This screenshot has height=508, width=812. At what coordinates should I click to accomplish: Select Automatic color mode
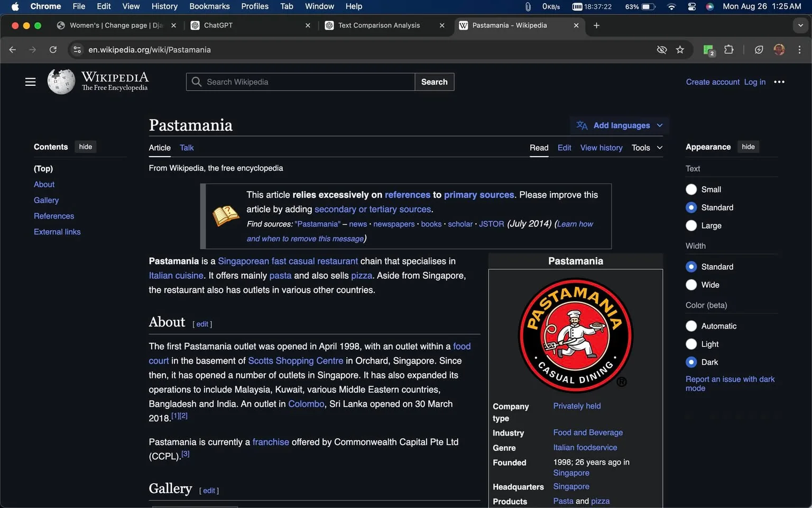(691, 325)
